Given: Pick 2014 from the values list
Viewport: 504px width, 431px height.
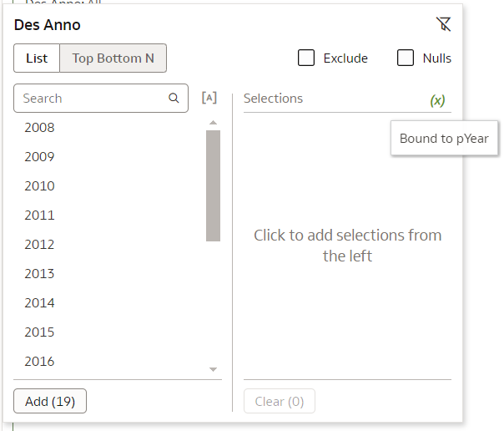Looking at the screenshot, I should coord(39,303).
